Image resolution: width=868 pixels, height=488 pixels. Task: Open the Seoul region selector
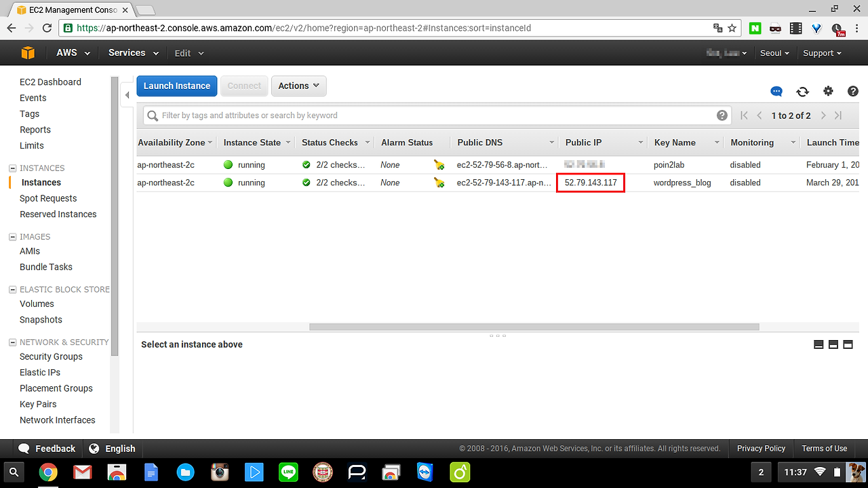[776, 53]
